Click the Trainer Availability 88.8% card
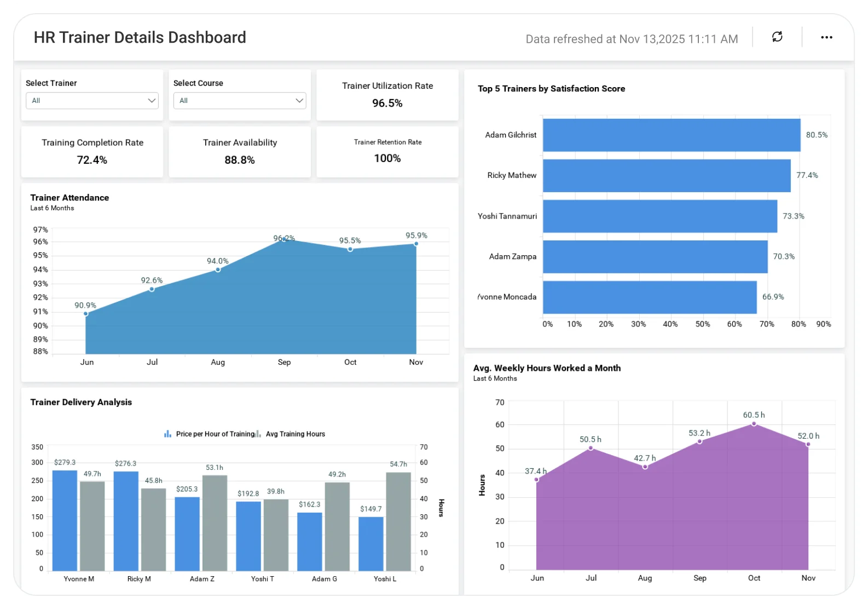868x609 pixels. point(240,152)
